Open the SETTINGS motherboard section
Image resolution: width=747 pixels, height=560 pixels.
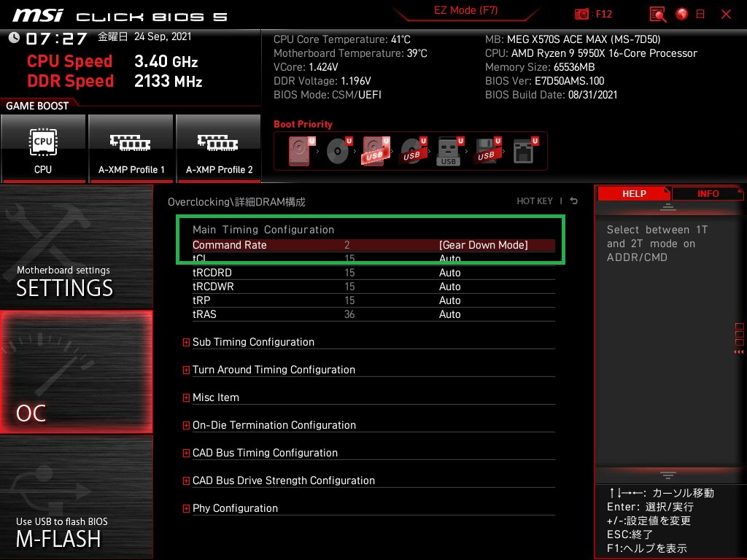(76, 246)
